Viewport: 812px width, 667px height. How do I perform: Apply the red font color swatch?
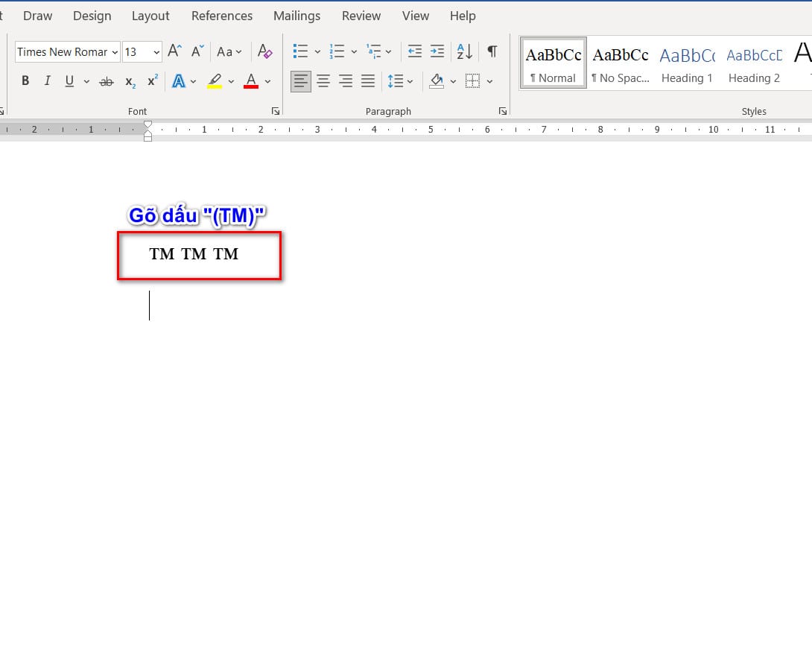(x=251, y=80)
